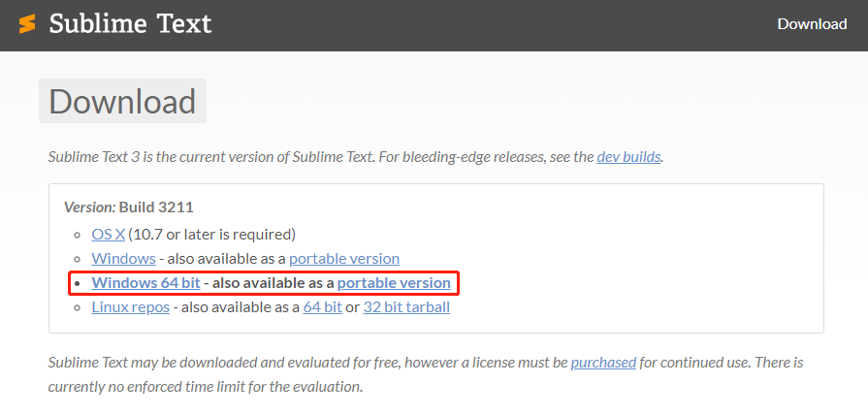Open the Linux repos link
868x415 pixels.
(x=130, y=307)
